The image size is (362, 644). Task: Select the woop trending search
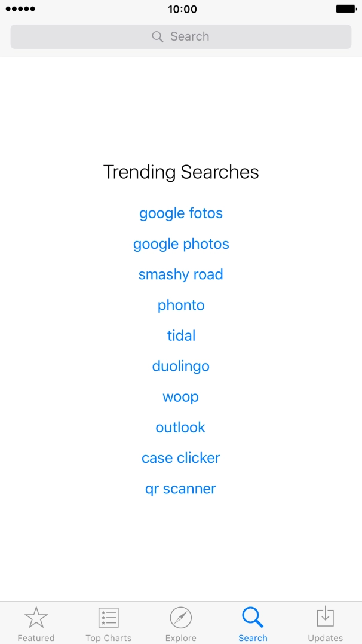pos(180,396)
